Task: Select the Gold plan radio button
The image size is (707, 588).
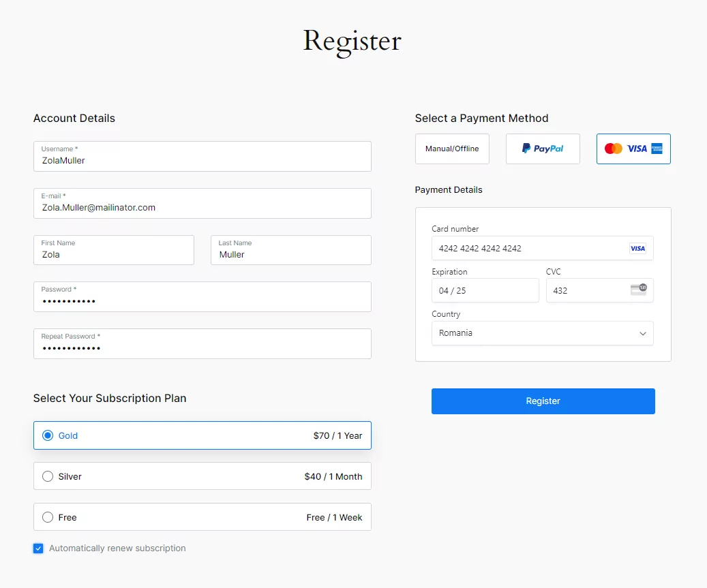Action: 47,435
